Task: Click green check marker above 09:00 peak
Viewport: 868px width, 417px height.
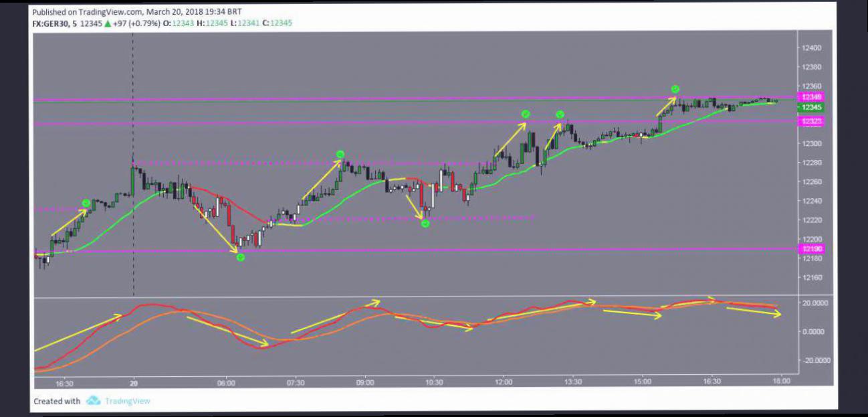Action: click(340, 155)
